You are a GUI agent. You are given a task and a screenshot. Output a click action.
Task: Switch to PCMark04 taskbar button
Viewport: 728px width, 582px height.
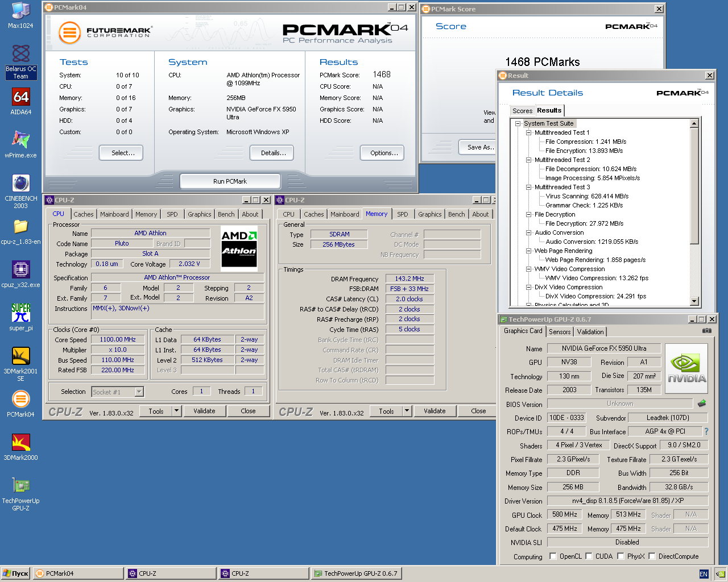pyautogui.click(x=78, y=573)
